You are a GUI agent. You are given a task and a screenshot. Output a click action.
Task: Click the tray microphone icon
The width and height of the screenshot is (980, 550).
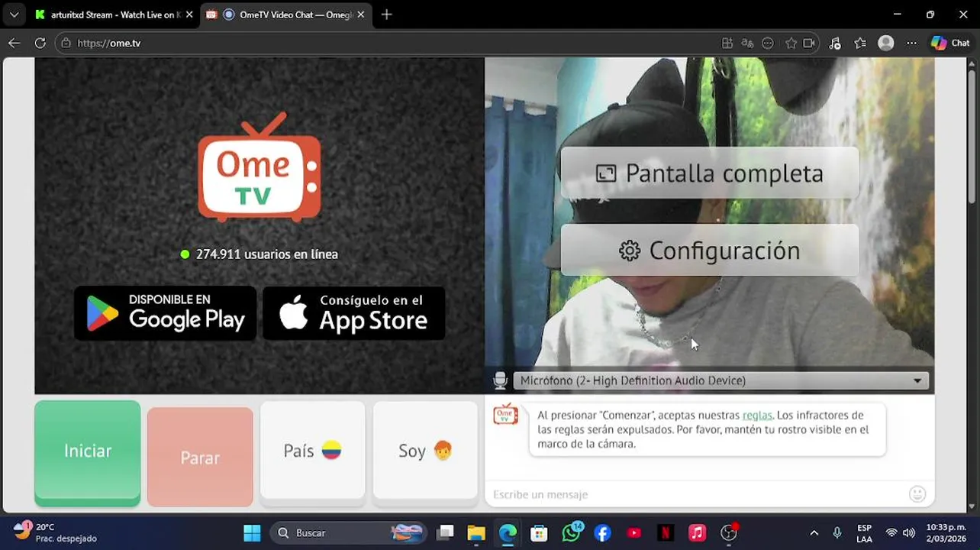(837, 532)
